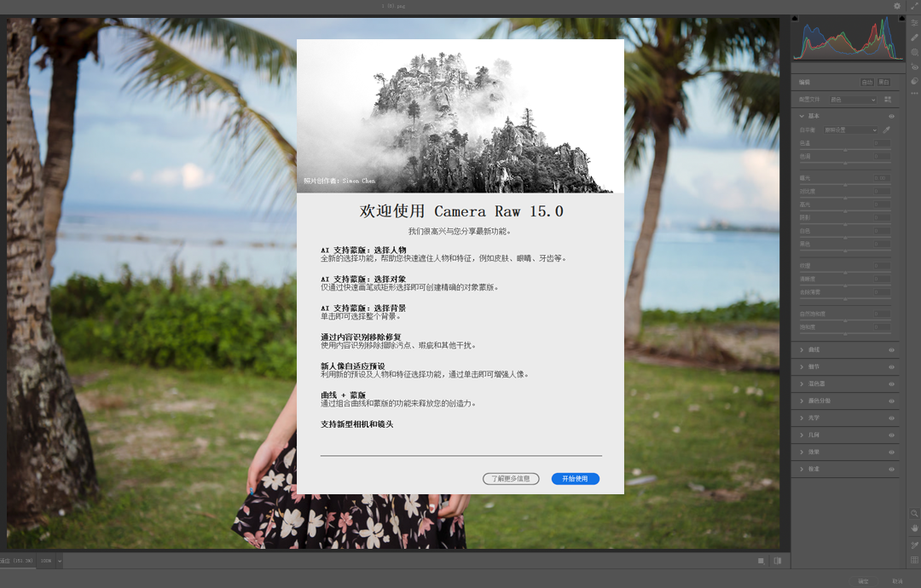Open the 白平衡 white balance dropdown
This screenshot has width=921, height=588.
coord(850,130)
